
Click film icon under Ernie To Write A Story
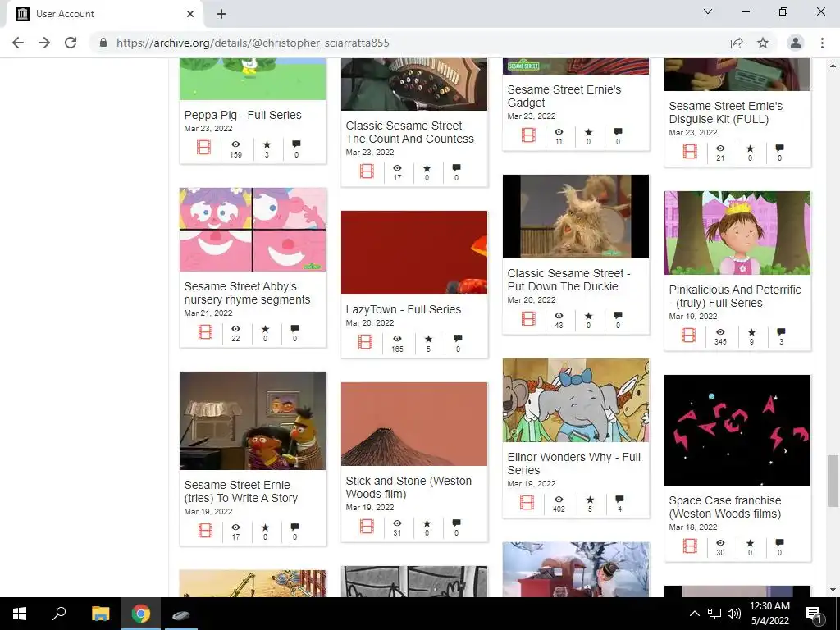[205, 531]
